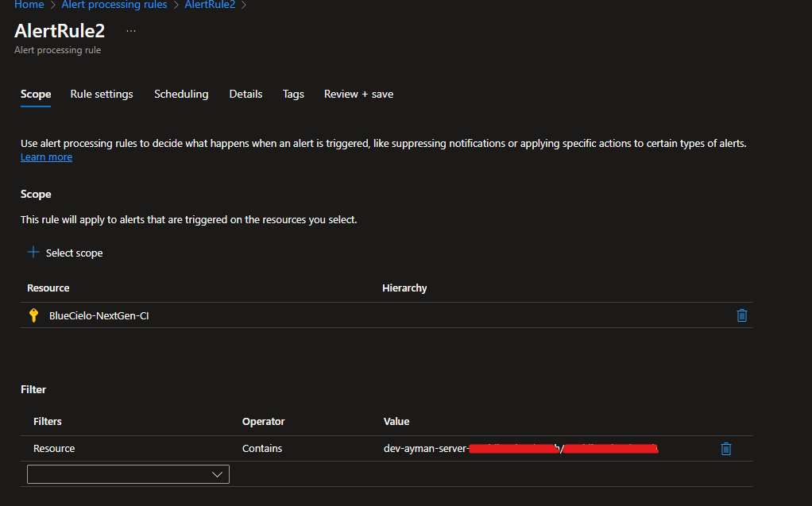Click the plus icon beside Select scope
The height and width of the screenshot is (506, 812).
click(x=33, y=253)
